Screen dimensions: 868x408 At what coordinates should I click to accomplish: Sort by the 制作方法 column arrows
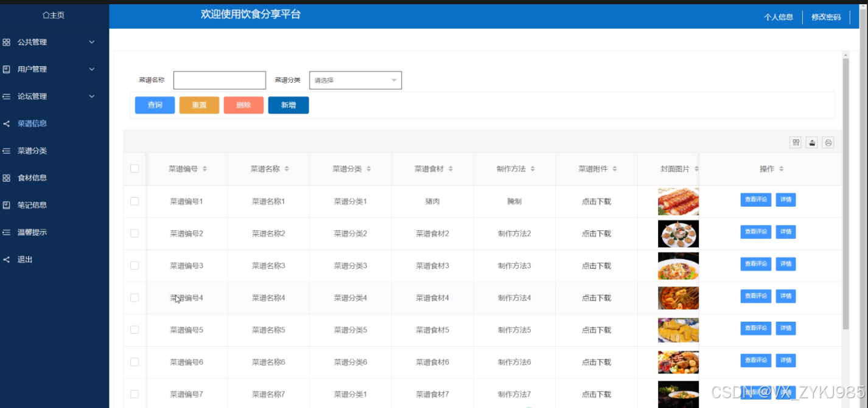(x=533, y=169)
